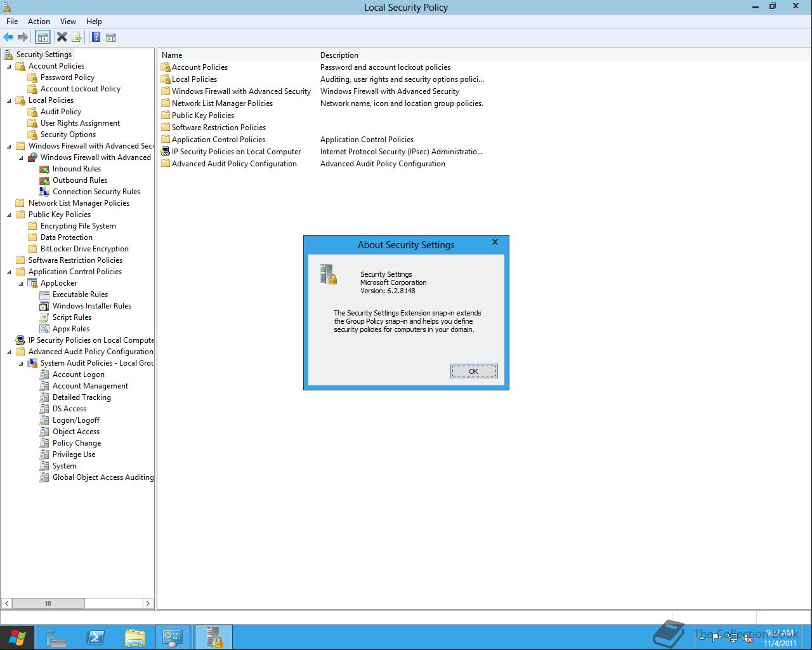This screenshot has height=650, width=812.
Task: Click the Connection Security Rules icon
Action: [x=44, y=192]
